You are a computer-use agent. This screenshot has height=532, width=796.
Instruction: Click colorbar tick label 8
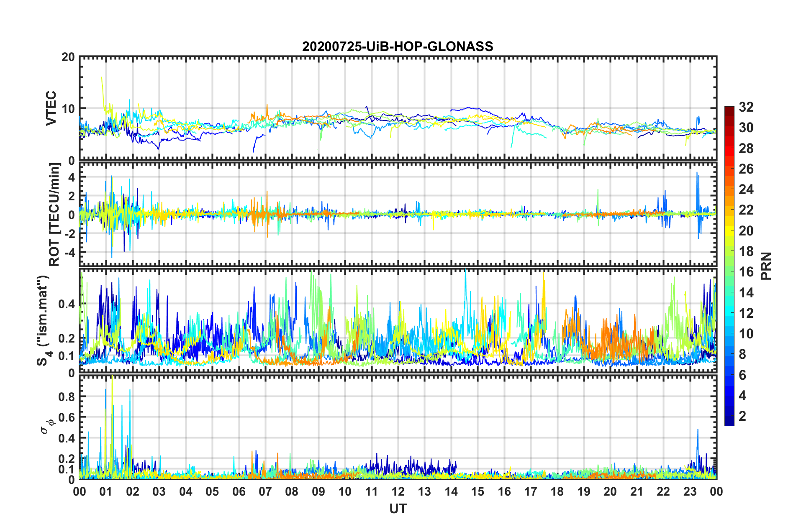pyautogui.click(x=742, y=354)
